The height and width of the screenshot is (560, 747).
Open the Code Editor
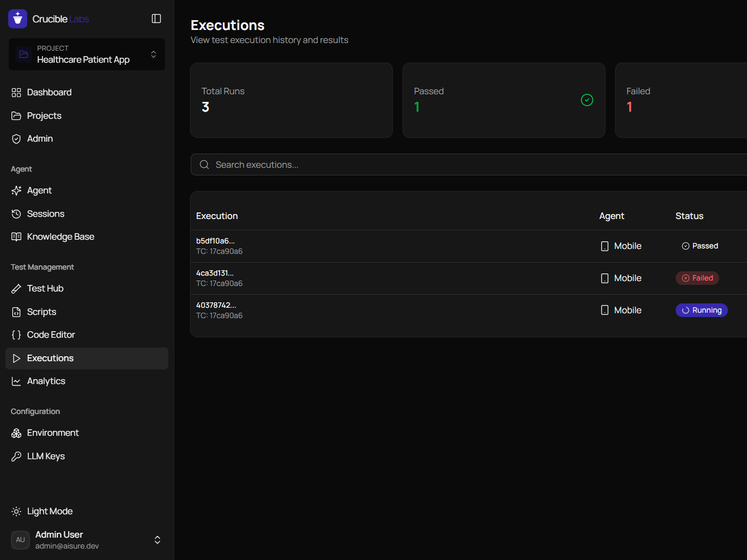click(87, 335)
